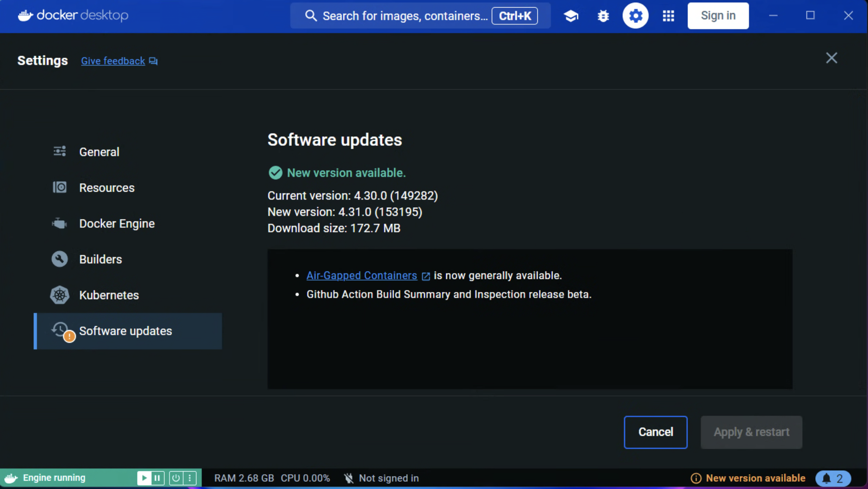Open the Learning center graduation cap icon
Screen dimensions: 868x489
[571, 16]
